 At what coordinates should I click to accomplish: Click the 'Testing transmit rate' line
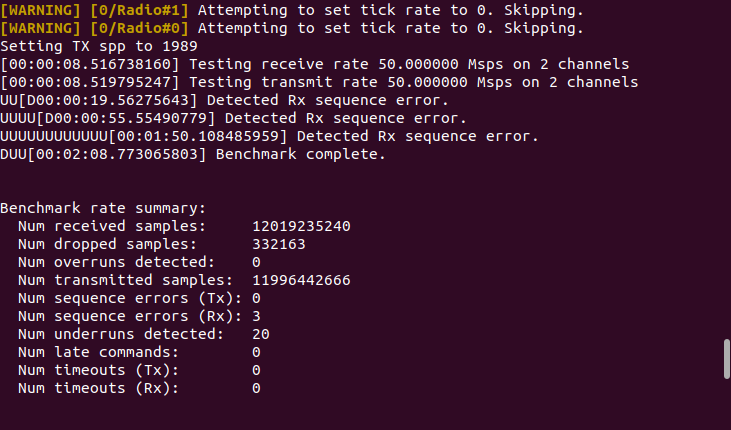coord(319,82)
